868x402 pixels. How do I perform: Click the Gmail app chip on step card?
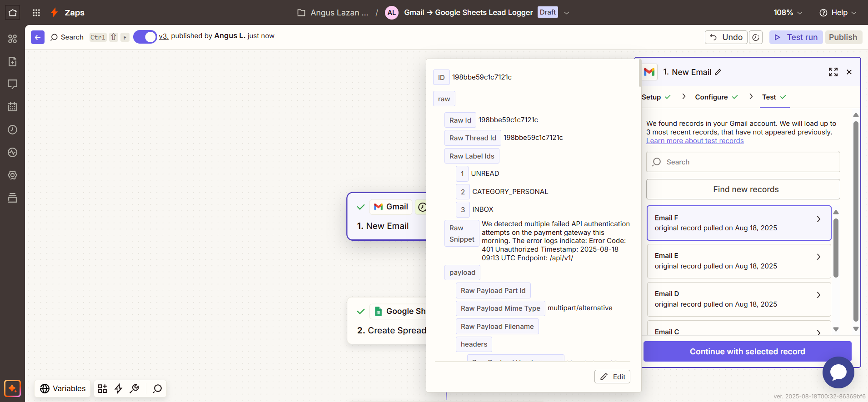pyautogui.click(x=391, y=207)
